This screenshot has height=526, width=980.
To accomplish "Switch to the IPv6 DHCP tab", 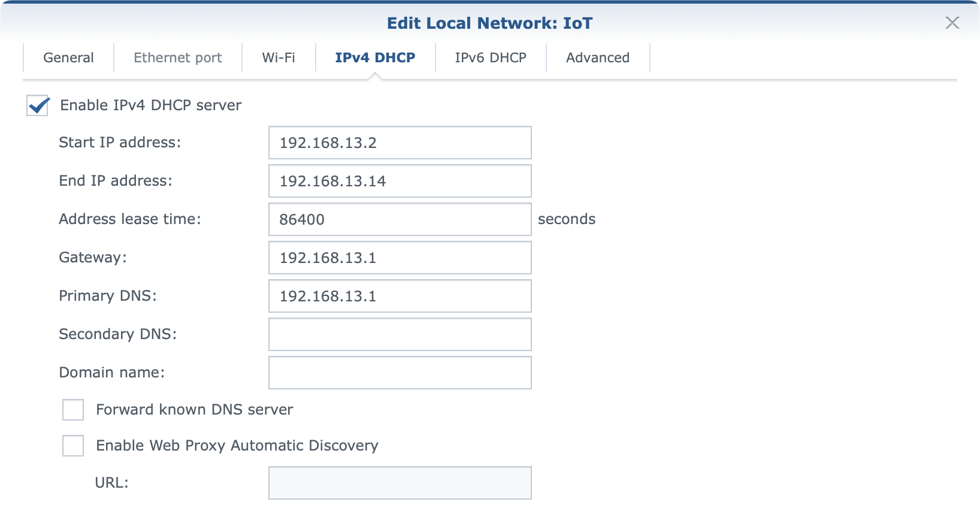I will (x=490, y=58).
